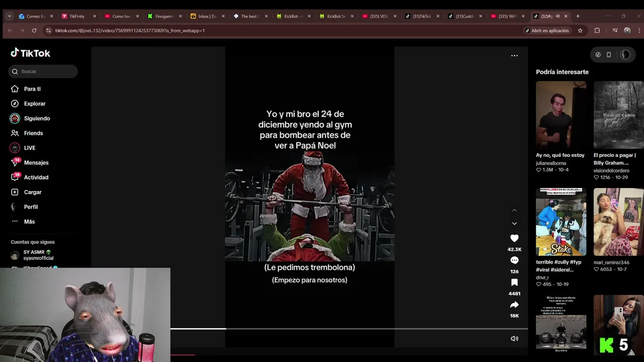Open the TikTok coins icon in header
This screenshot has width=644, height=362.
tap(598, 55)
